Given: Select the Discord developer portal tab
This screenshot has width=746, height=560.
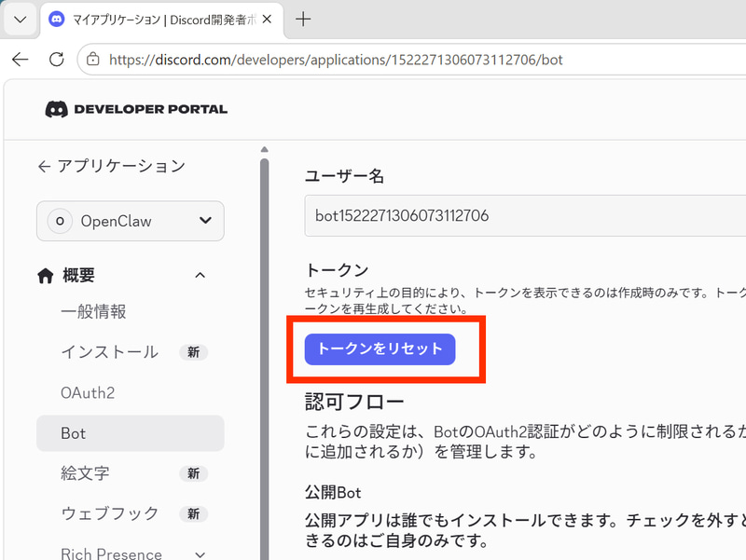Looking at the screenshot, I should 161,20.
